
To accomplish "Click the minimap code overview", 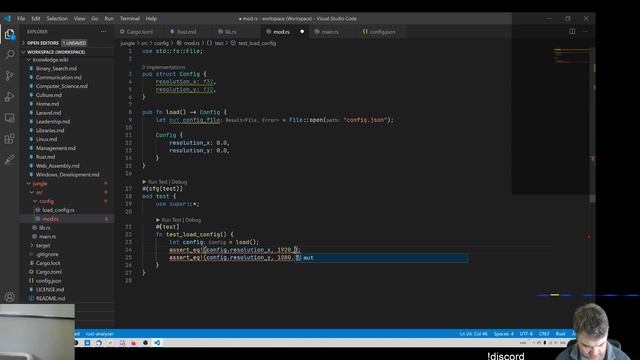I will coord(571,56).
